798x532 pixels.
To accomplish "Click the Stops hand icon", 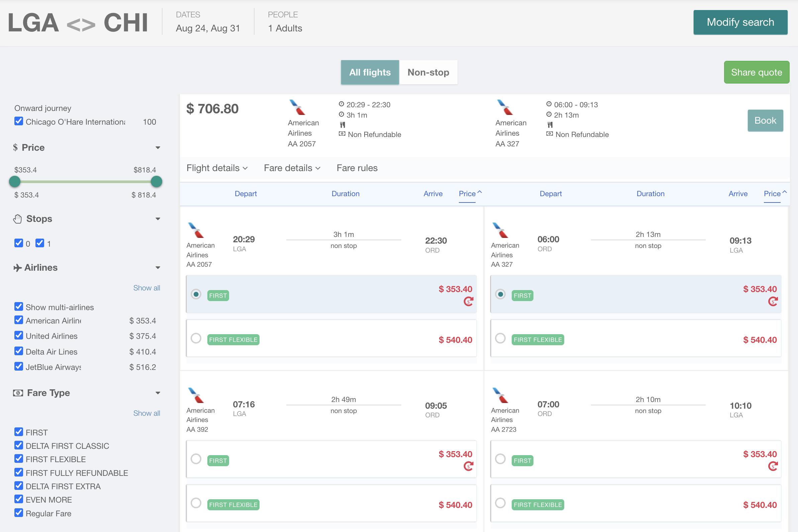I will (x=18, y=219).
